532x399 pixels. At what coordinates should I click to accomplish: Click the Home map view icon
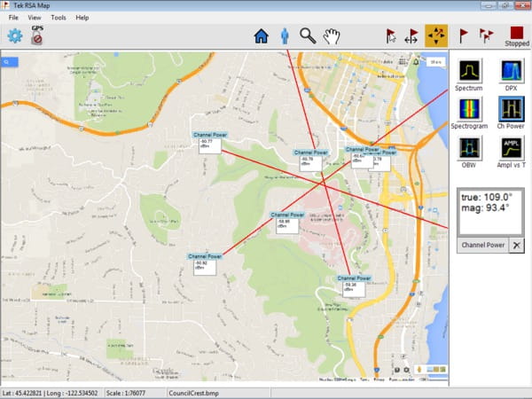[261, 36]
